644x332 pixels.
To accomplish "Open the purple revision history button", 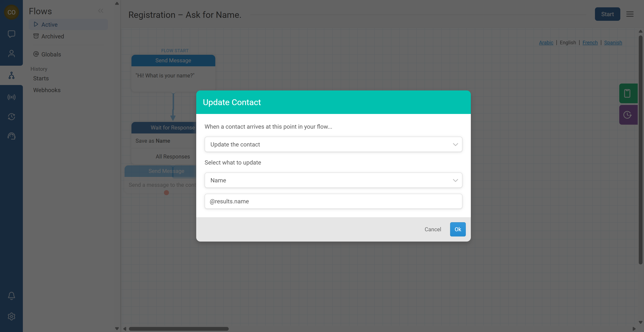I will point(628,115).
